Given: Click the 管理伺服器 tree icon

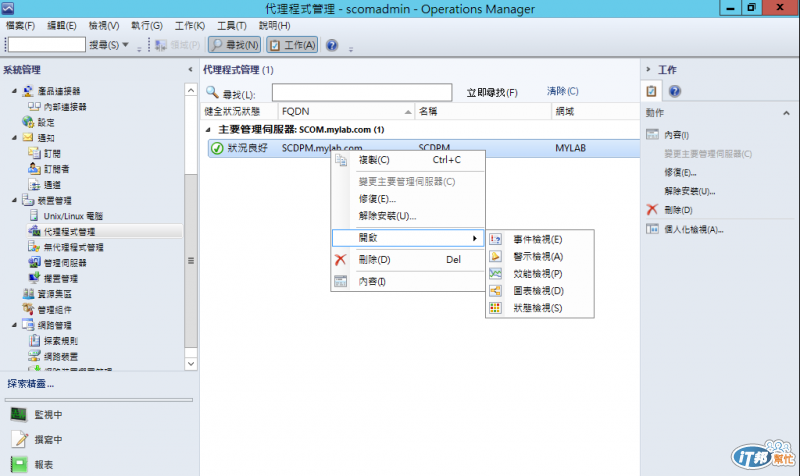Looking at the screenshot, I should coord(34,263).
